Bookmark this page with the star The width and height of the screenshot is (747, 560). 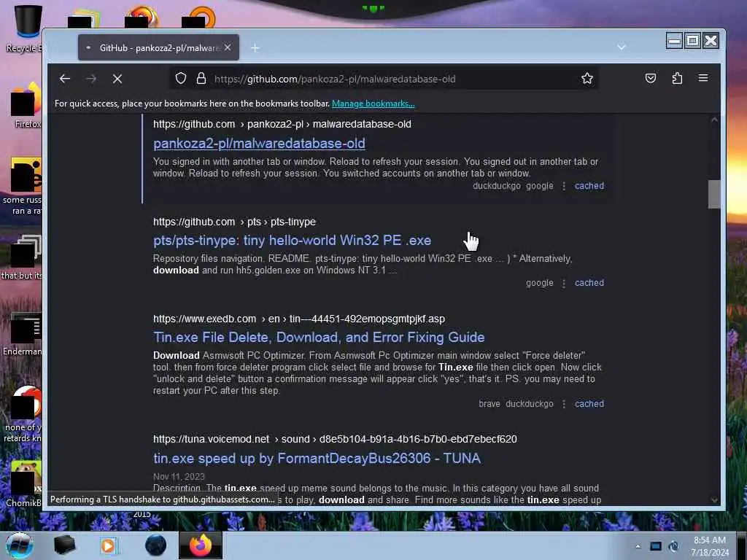[x=587, y=79]
